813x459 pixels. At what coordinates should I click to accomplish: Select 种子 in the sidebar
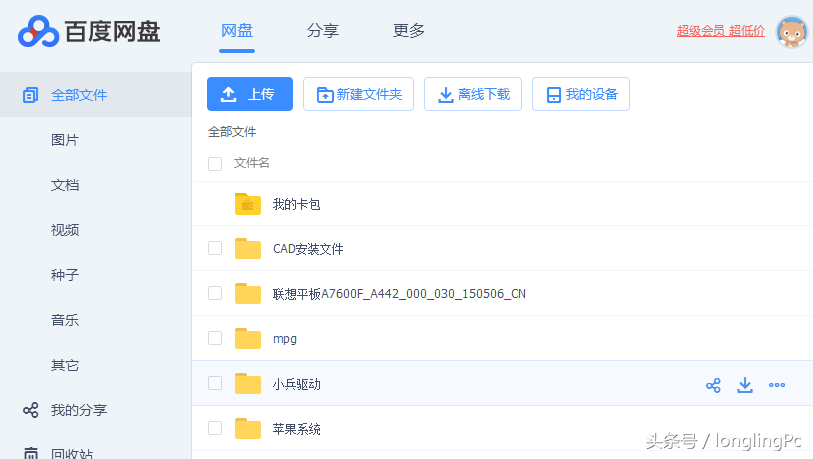click(65, 275)
